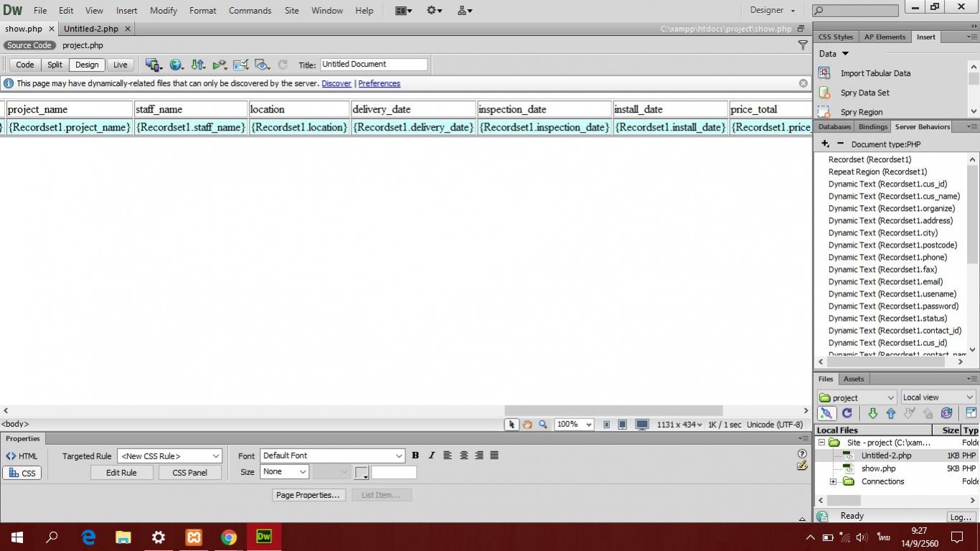Expand the Connections folder

click(833, 481)
